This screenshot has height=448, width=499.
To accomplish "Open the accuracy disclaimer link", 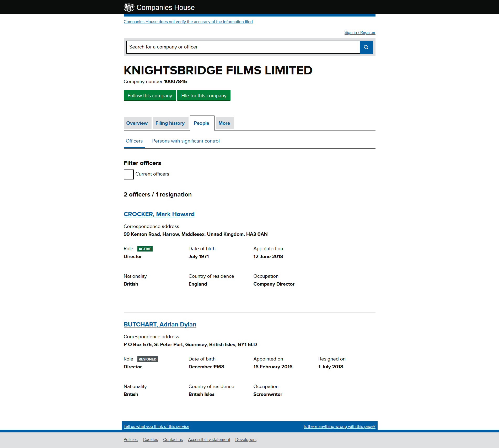I will 188,22.
